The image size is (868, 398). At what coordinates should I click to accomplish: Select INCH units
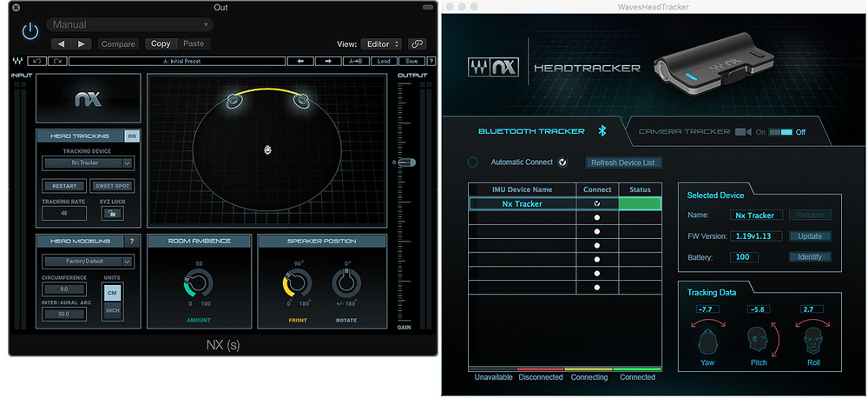pyautogui.click(x=112, y=310)
